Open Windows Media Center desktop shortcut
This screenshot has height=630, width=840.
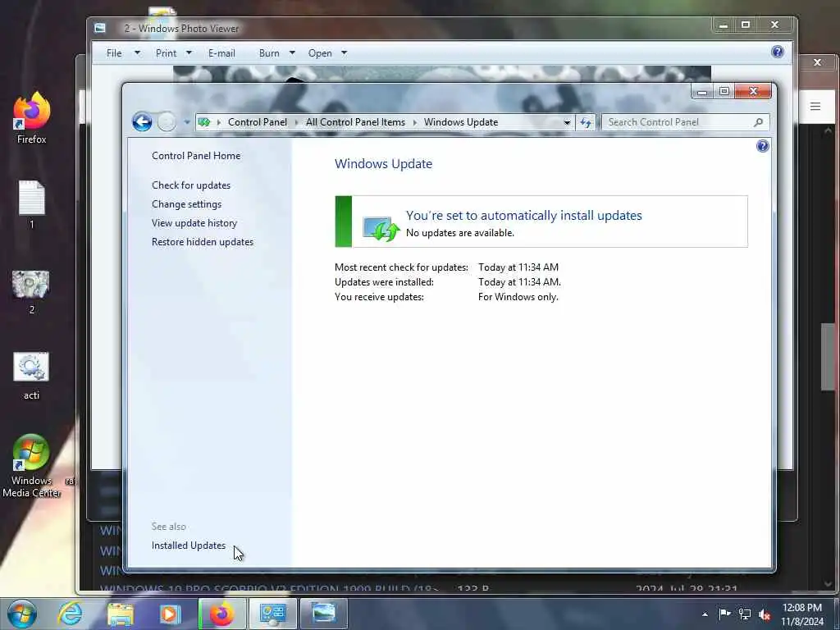point(31,466)
